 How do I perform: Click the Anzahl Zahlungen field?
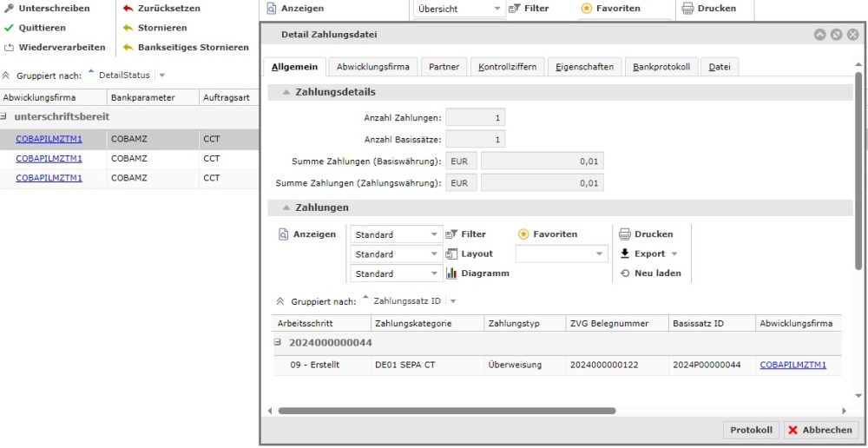click(x=476, y=117)
